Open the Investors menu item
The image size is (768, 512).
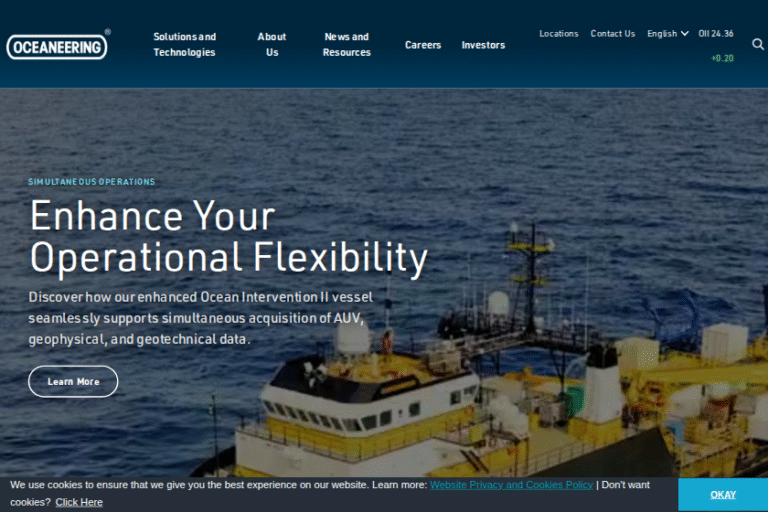(483, 45)
